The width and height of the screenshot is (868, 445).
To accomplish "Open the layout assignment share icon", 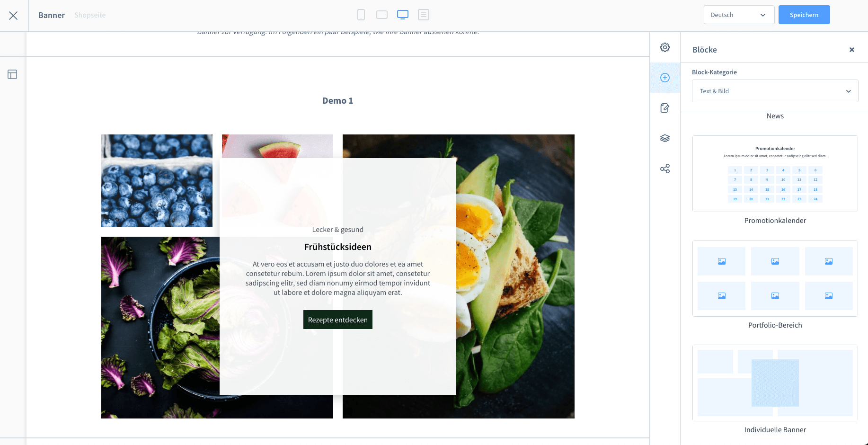I will (665, 169).
